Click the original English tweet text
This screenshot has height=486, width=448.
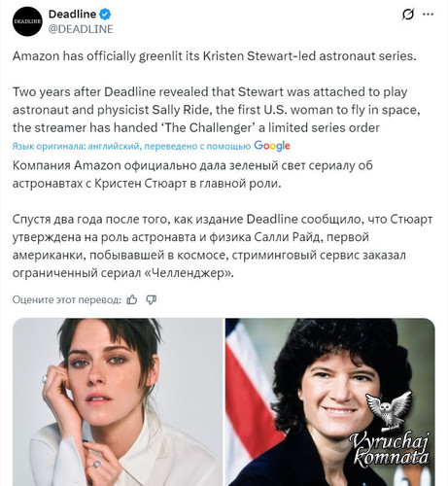coord(217,91)
